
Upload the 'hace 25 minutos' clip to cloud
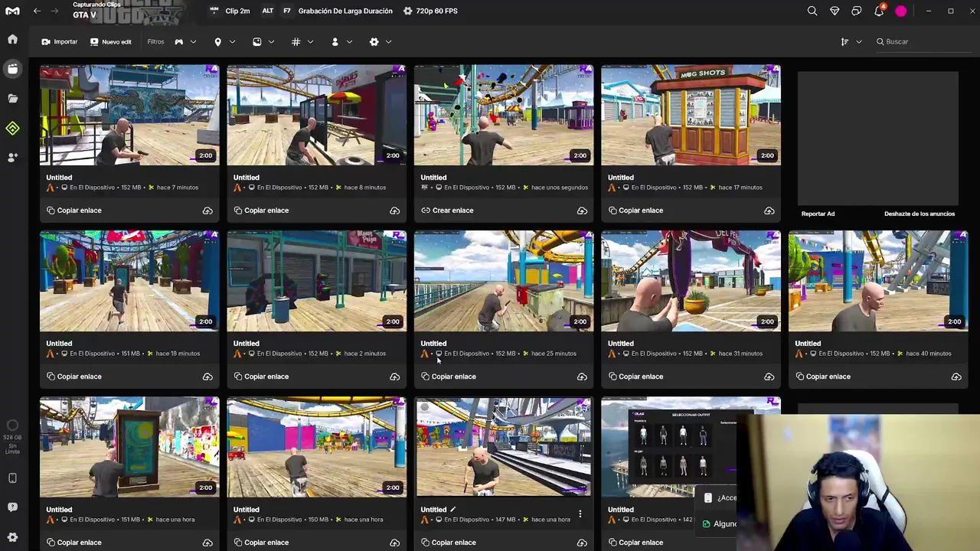click(x=582, y=377)
